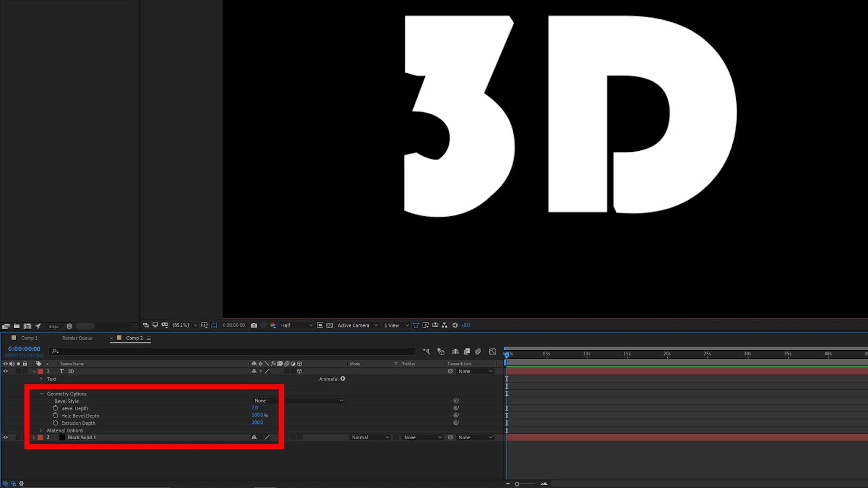Toggle hide shy layers icon
Screen dimensions: 868x488
455,351
